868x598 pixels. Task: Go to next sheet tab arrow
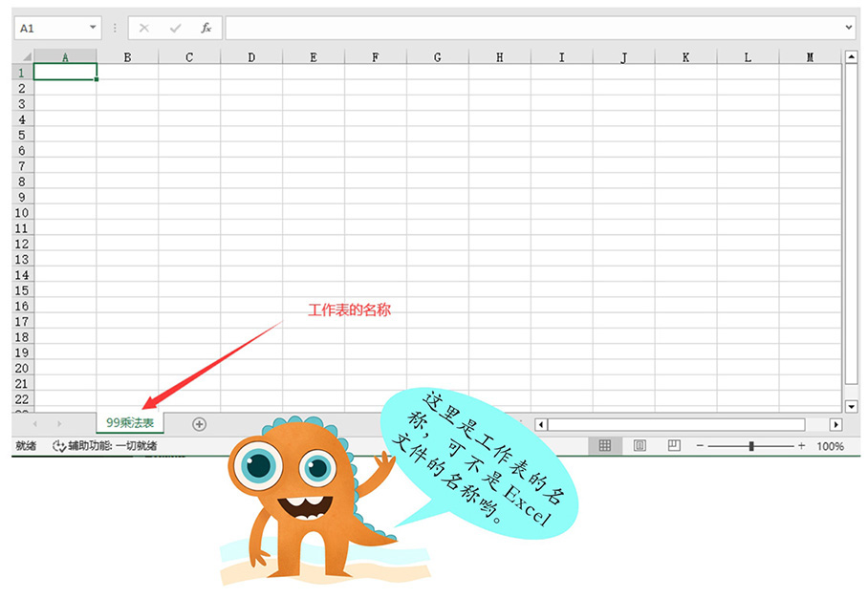point(59,424)
